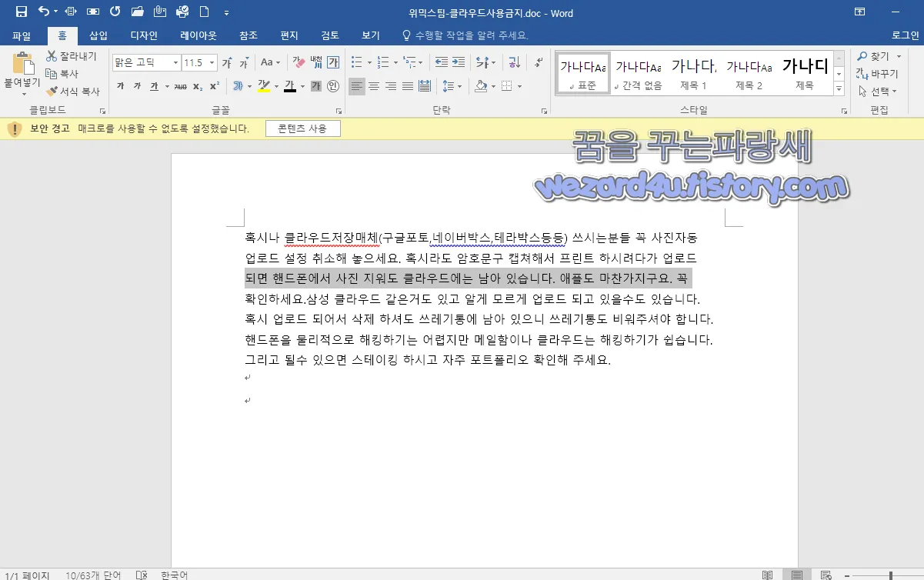Select center alignment button
This screenshot has height=580, width=924.
pos(374,86)
